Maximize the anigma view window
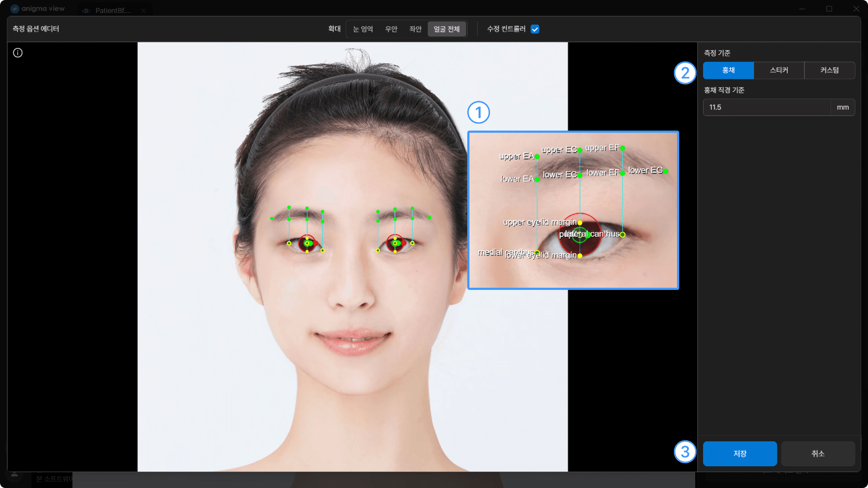The image size is (868, 488). [829, 9]
